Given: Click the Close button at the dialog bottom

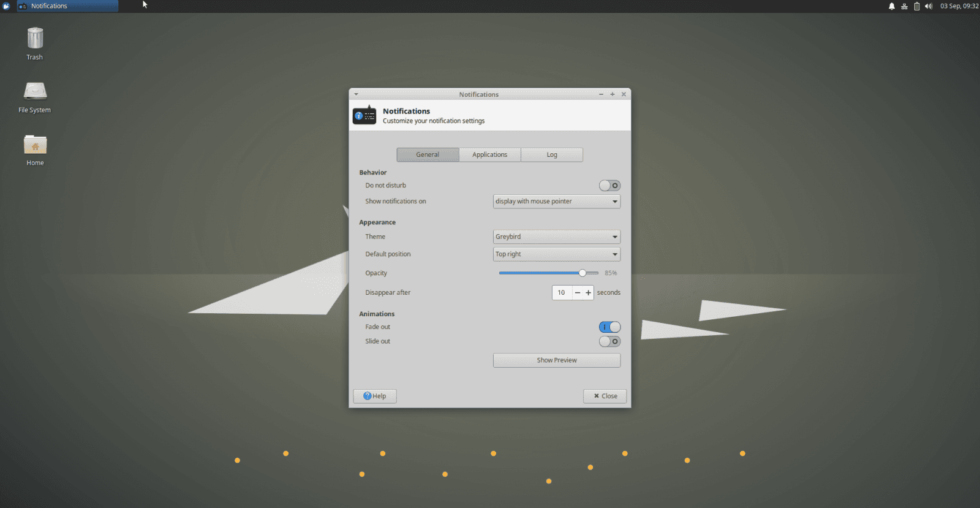Looking at the screenshot, I should pos(605,396).
